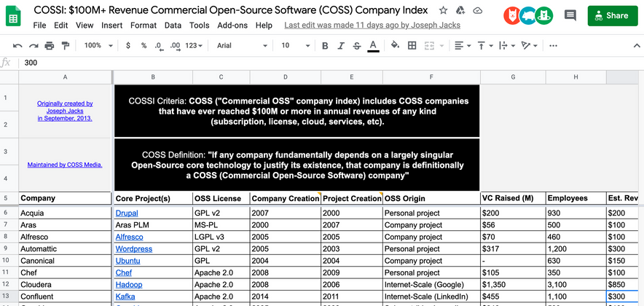Toggle italic formatting
The width and height of the screenshot is (644, 306).
click(340, 46)
